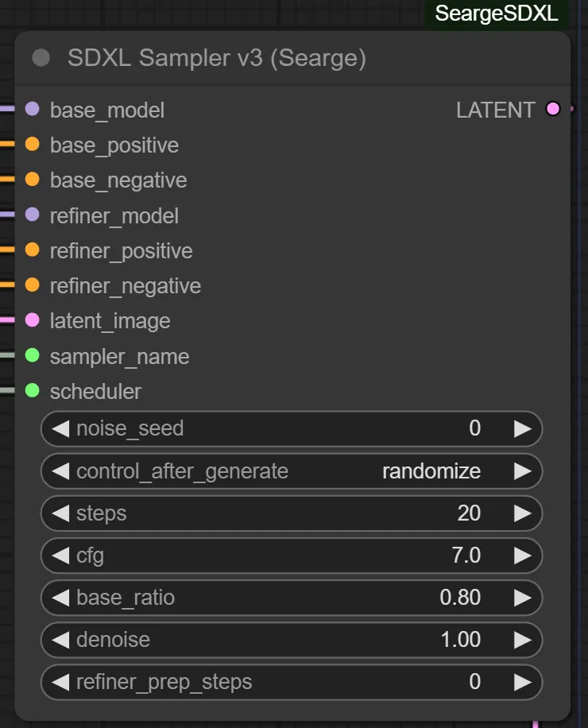The width and height of the screenshot is (588, 728).
Task: Decrease cfg value with left arrow
Action: click(x=61, y=556)
